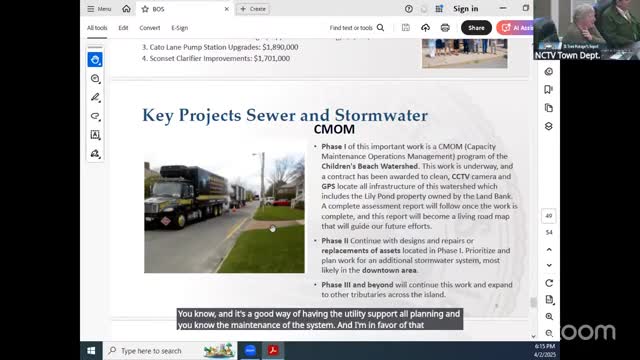The height and width of the screenshot is (360, 640).
Task: Zoom out with the magnifier minus icon
Action: (x=549, y=333)
